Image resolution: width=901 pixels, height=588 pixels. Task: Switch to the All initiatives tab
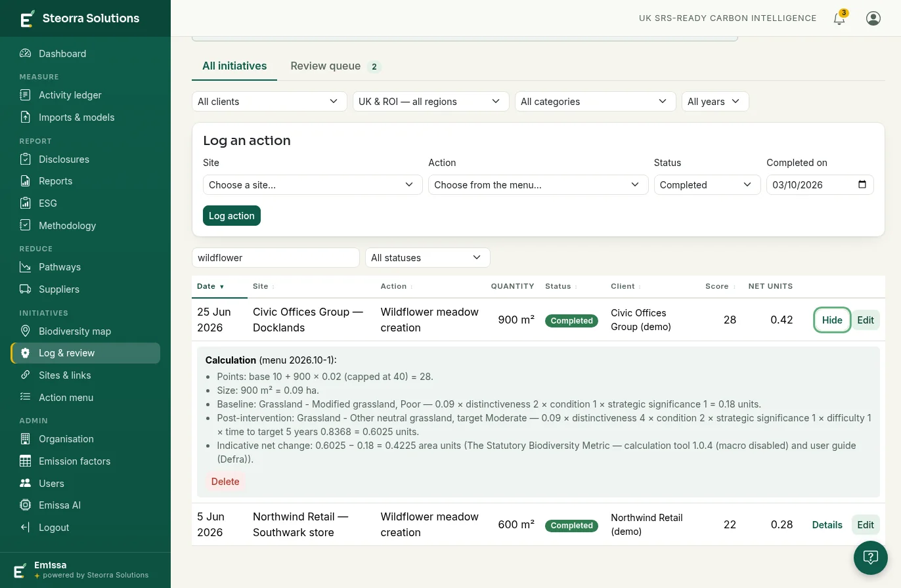[234, 66]
